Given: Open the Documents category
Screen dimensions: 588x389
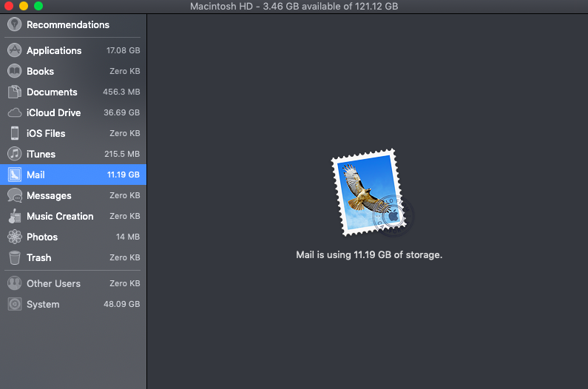Looking at the screenshot, I should coord(52,92).
